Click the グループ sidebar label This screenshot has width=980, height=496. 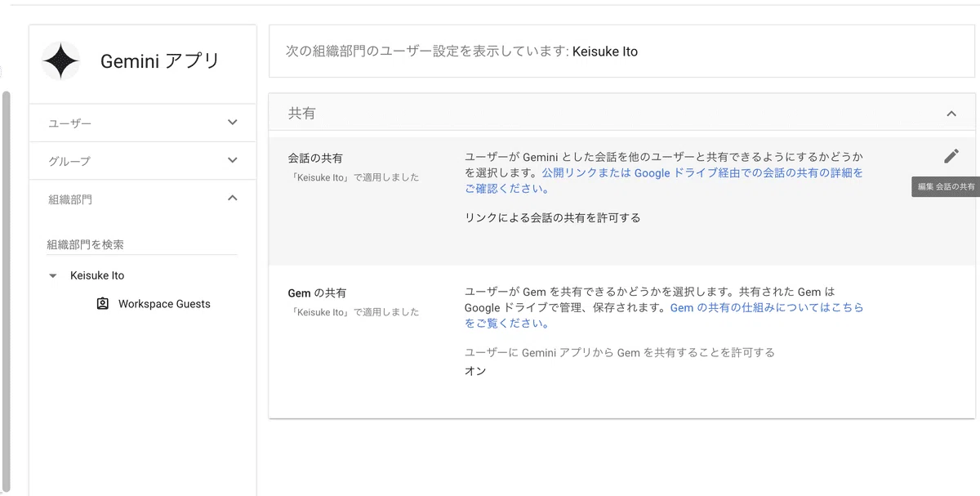69,161
